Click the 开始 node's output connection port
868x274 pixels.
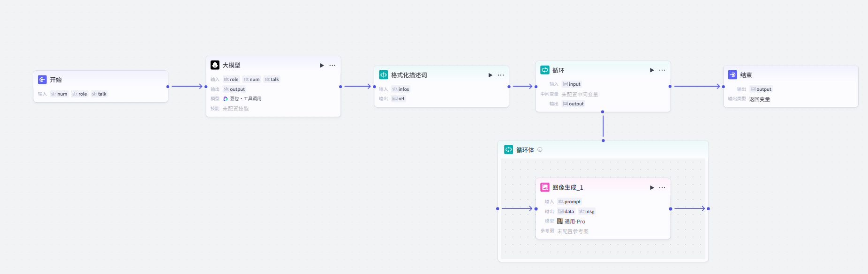click(x=168, y=87)
